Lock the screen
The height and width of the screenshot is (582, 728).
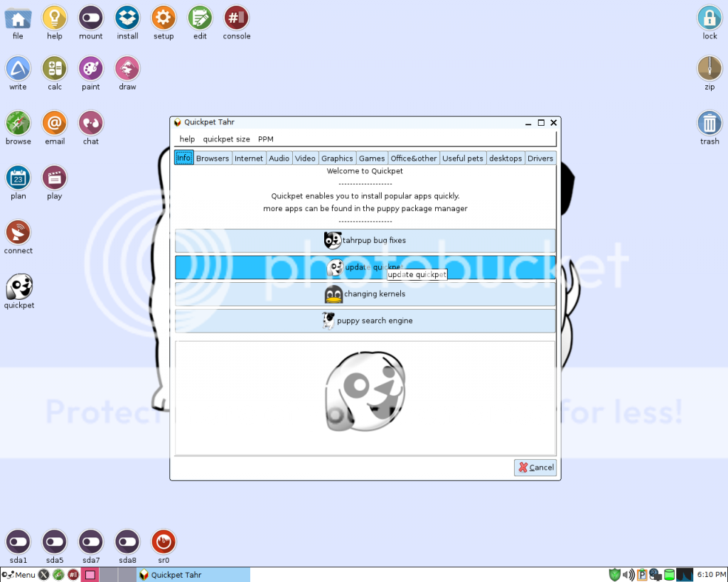709,17
